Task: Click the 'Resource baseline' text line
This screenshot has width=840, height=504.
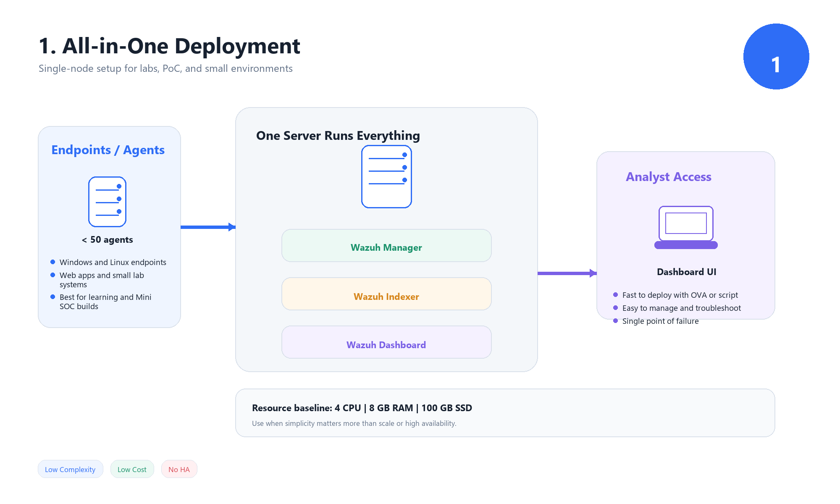Action: tap(362, 408)
